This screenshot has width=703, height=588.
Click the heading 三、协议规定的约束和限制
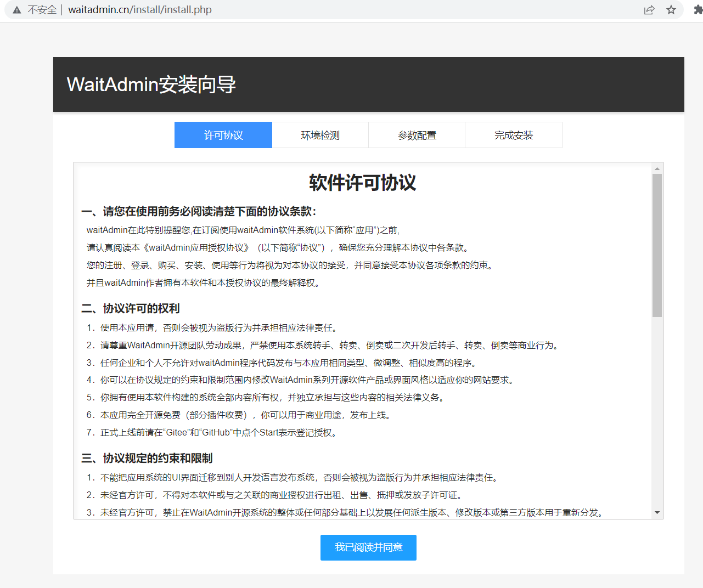point(147,459)
